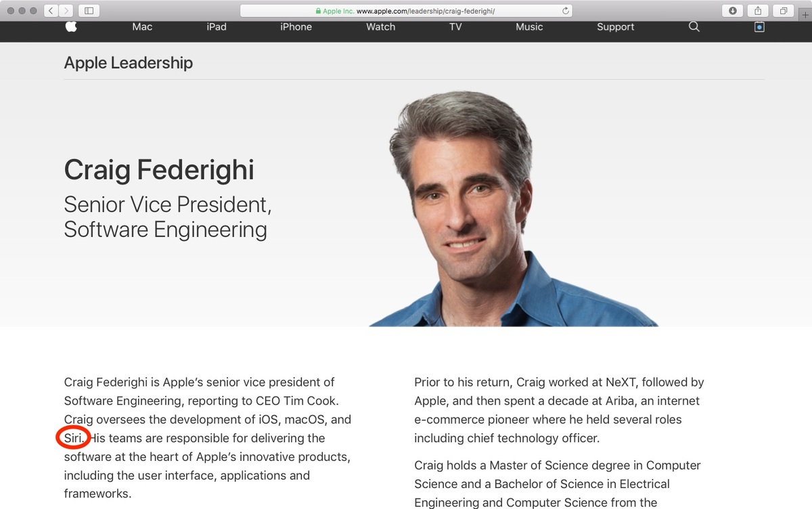Click the address bar URL field
The height and width of the screenshot is (509, 812).
[x=406, y=11]
